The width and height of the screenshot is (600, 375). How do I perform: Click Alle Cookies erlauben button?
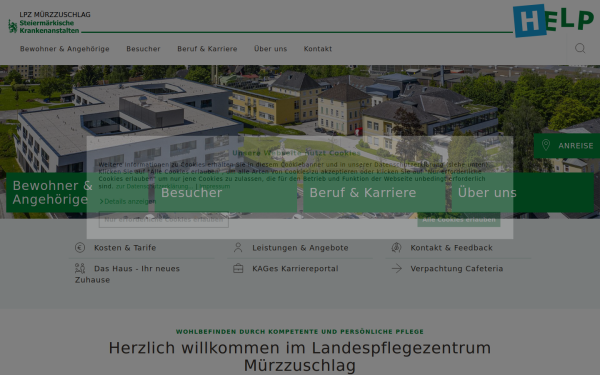[x=459, y=220]
